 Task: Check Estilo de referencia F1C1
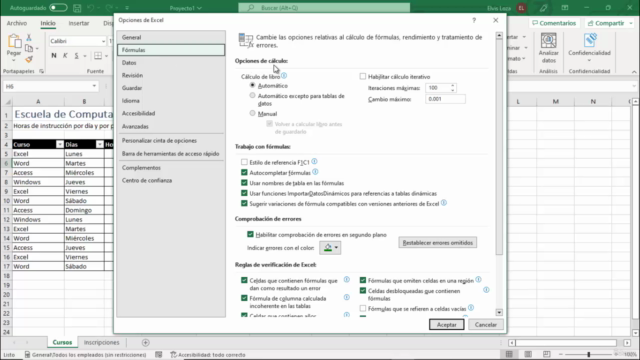click(244, 162)
